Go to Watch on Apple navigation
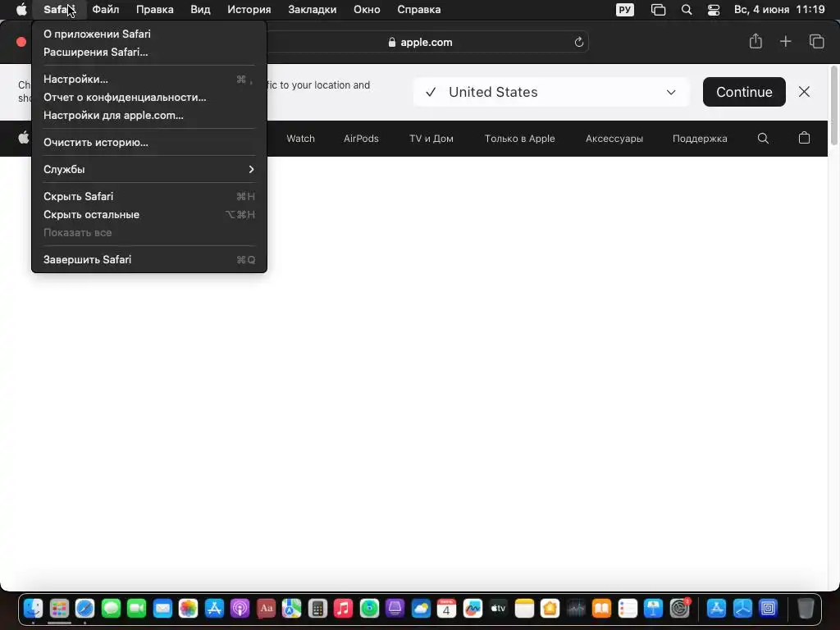The height and width of the screenshot is (630, 840). pyautogui.click(x=300, y=138)
